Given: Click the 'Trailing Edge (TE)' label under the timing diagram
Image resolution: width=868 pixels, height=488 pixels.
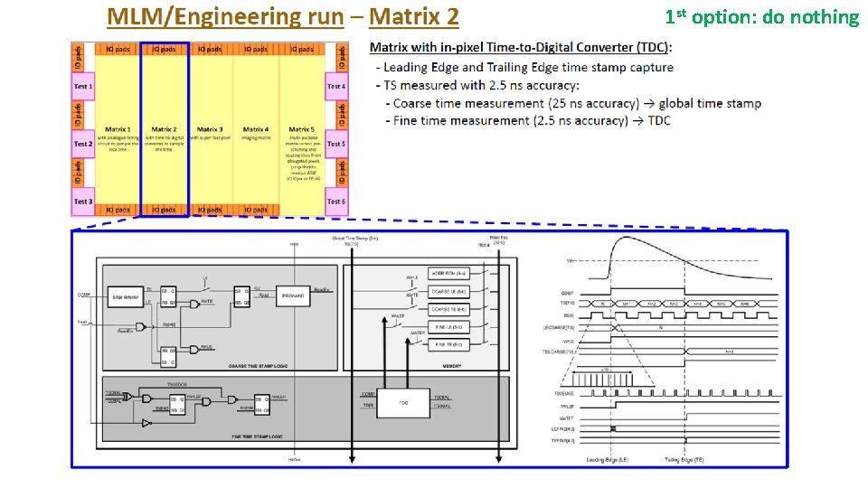Looking at the screenshot, I should pos(684,460).
